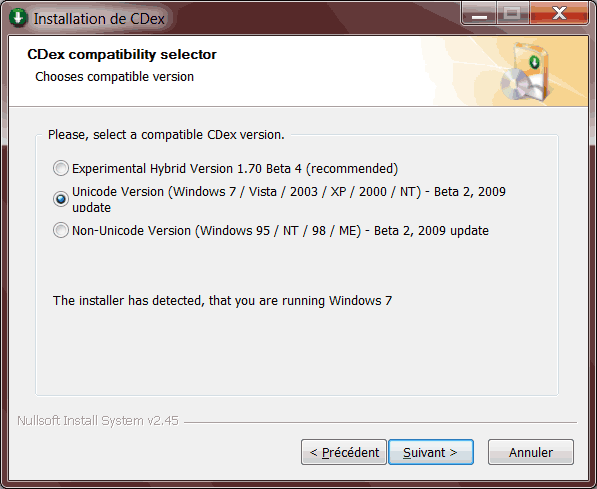
Task: Click the Please select a compatible CDex version label
Action: click(166, 134)
